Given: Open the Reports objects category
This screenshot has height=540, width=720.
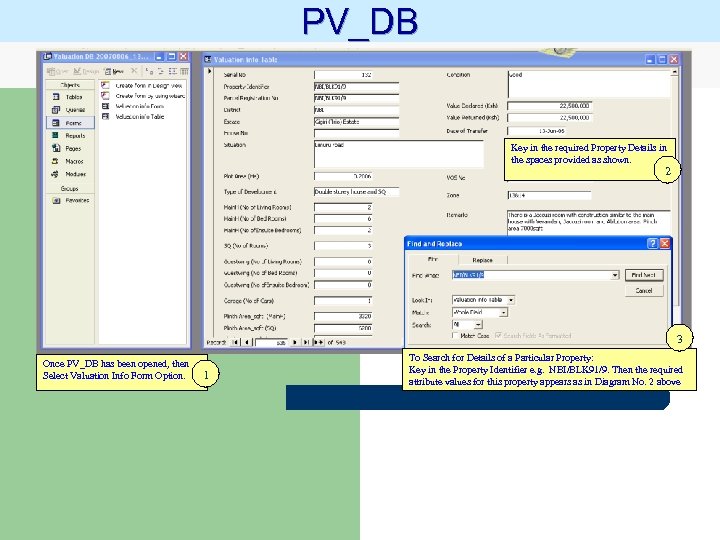Looking at the screenshot, I should pyautogui.click(x=69, y=135).
